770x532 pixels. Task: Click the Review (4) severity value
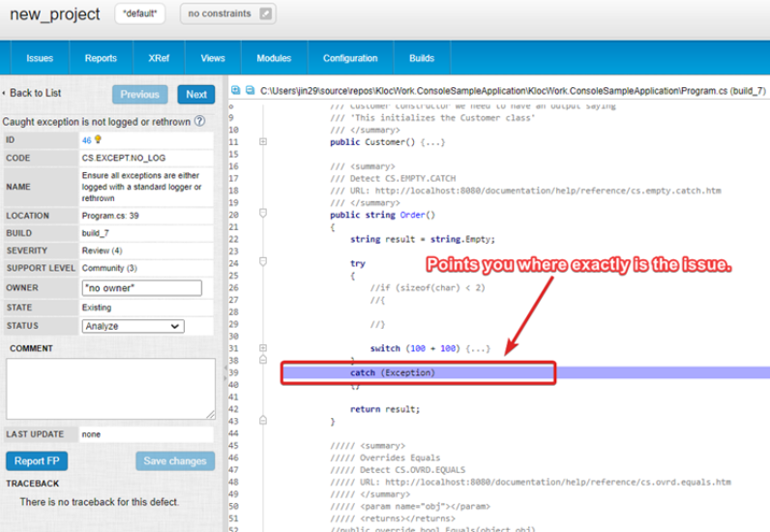coord(103,251)
